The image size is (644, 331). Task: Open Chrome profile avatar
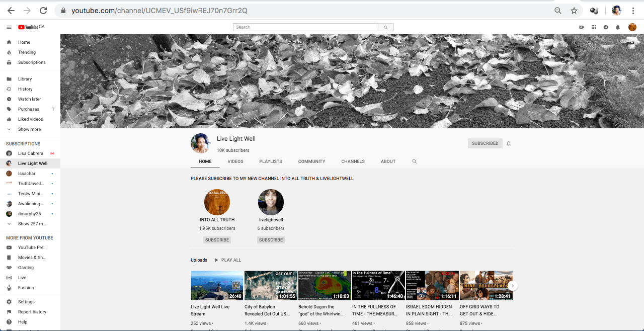pyautogui.click(x=616, y=11)
